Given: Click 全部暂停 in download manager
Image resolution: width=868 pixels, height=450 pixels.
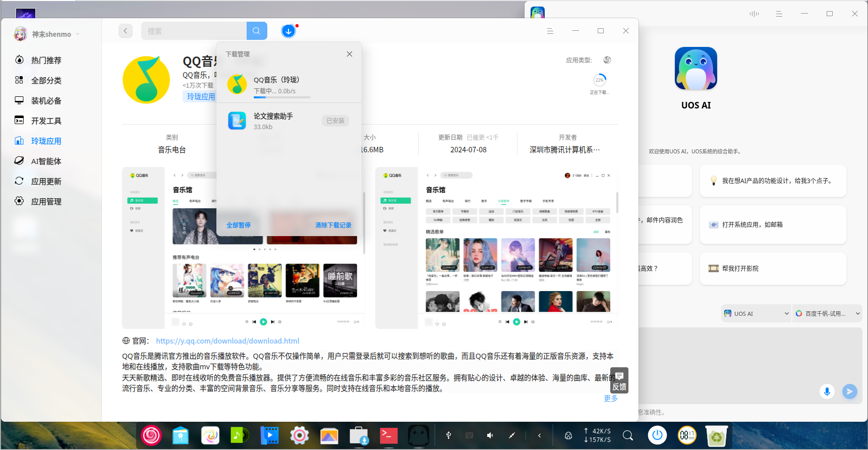Looking at the screenshot, I should click(239, 225).
